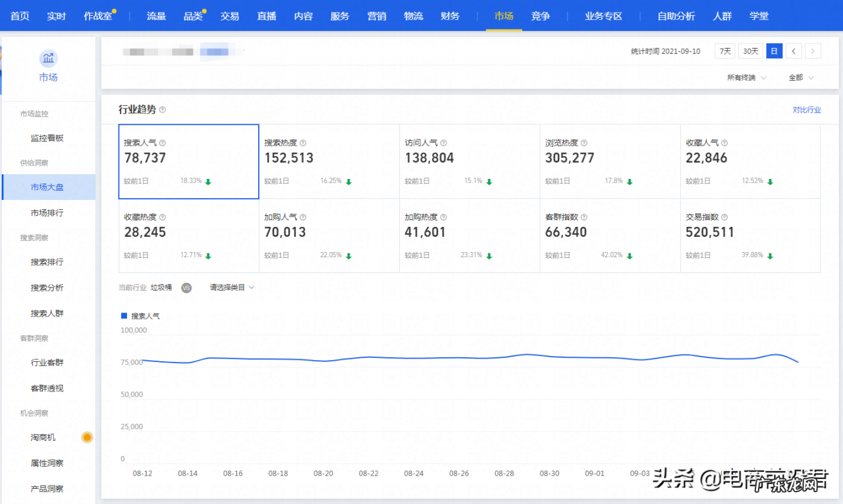Open 搜索排行 in the sidebar

point(47,262)
